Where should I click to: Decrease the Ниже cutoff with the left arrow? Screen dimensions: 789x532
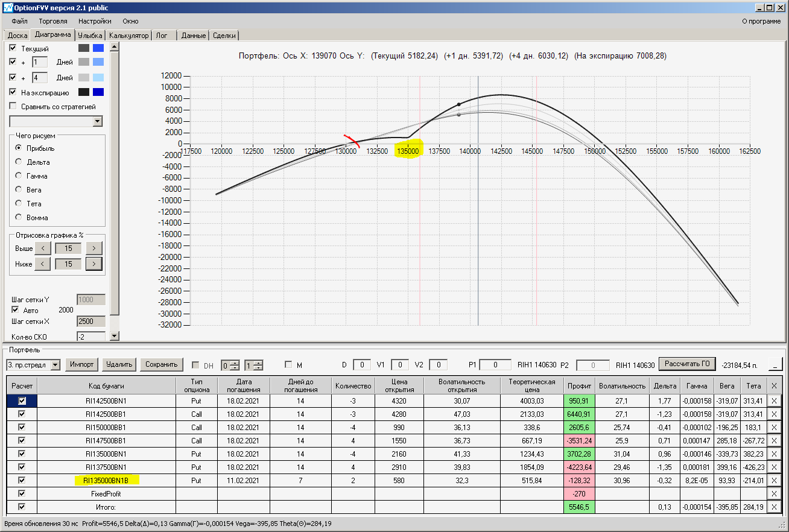[42, 264]
